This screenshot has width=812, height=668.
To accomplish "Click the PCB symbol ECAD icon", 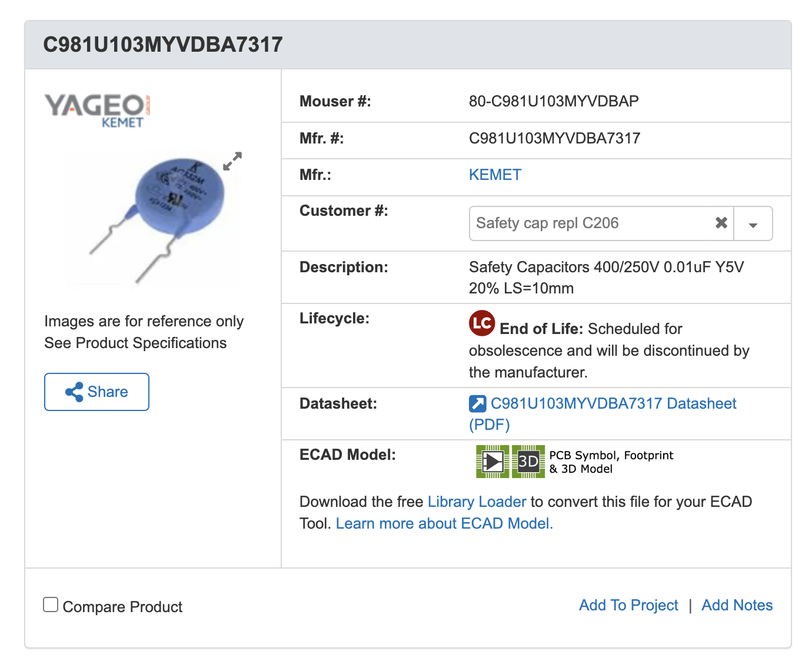I will click(492, 462).
